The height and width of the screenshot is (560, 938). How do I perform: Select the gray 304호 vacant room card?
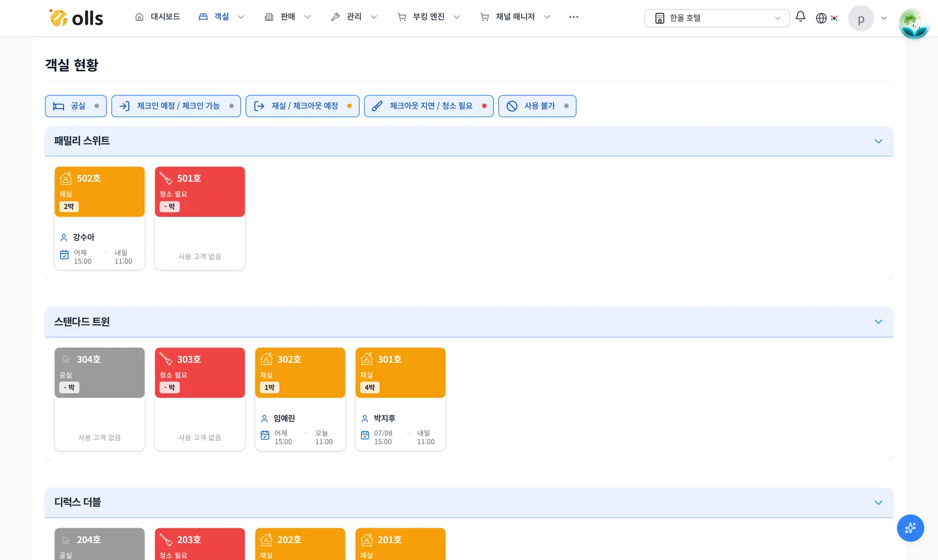99,399
